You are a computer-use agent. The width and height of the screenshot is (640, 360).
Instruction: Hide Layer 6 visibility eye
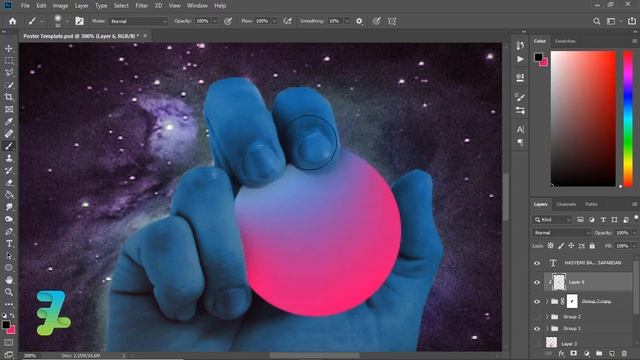(x=537, y=282)
